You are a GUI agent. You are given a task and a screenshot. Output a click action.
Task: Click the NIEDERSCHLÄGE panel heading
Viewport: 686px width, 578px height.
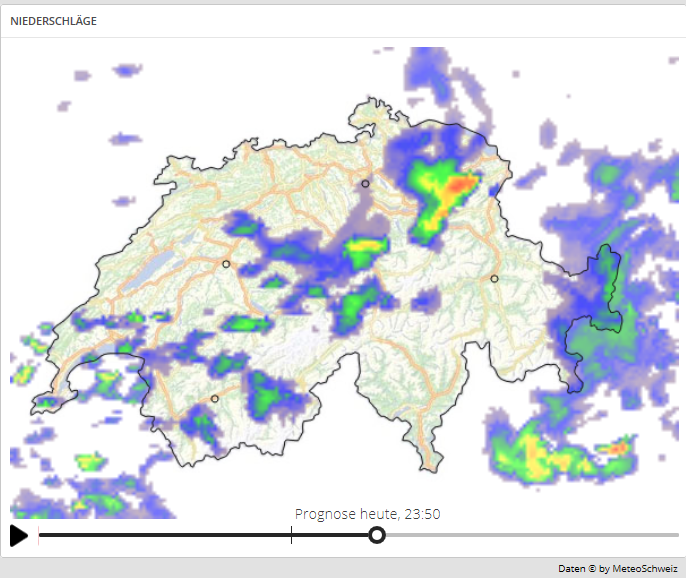53,21
